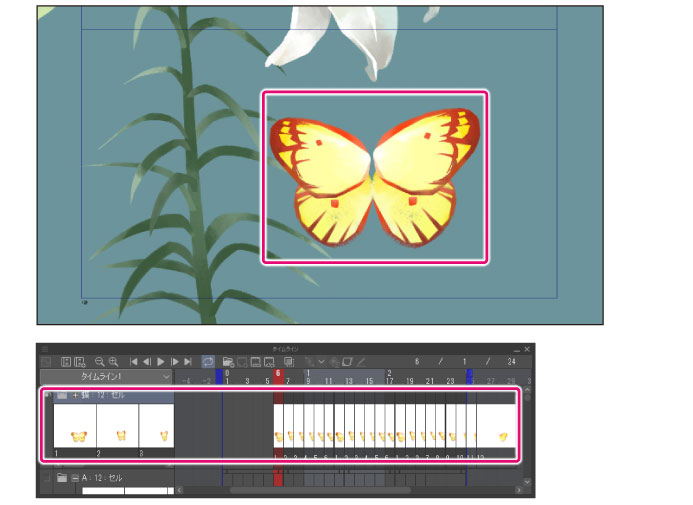
Task: Collapse the A : 12 folder
Action: click(75, 478)
